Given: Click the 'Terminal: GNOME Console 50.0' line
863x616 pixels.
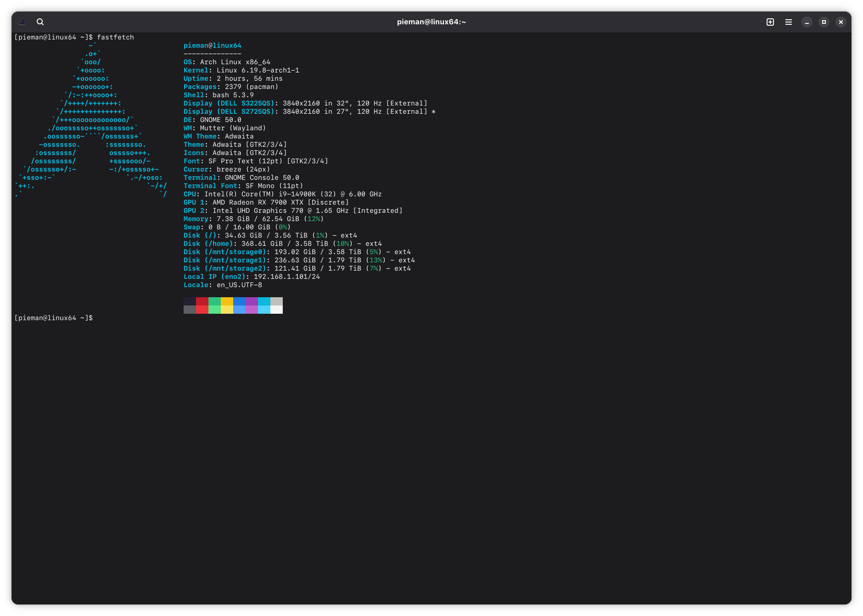Looking at the screenshot, I should coord(241,178).
